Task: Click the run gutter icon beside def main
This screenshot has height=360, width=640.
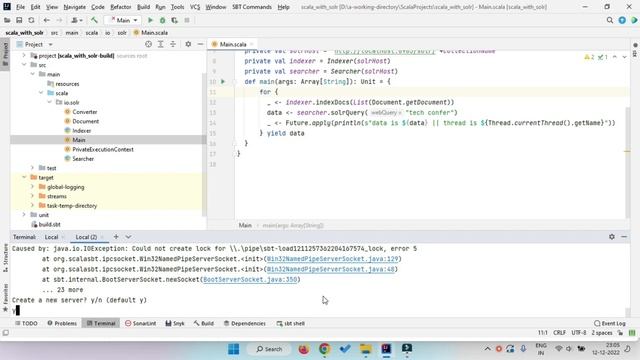Action: (x=223, y=82)
